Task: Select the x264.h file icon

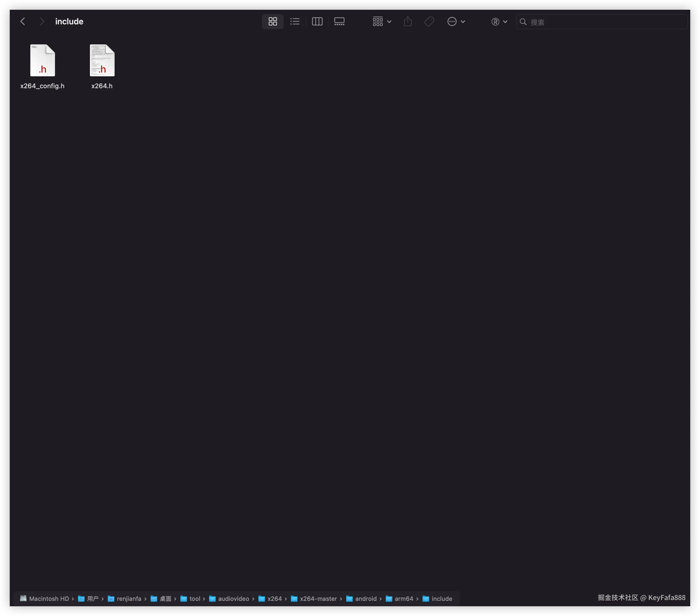Action: tap(102, 61)
